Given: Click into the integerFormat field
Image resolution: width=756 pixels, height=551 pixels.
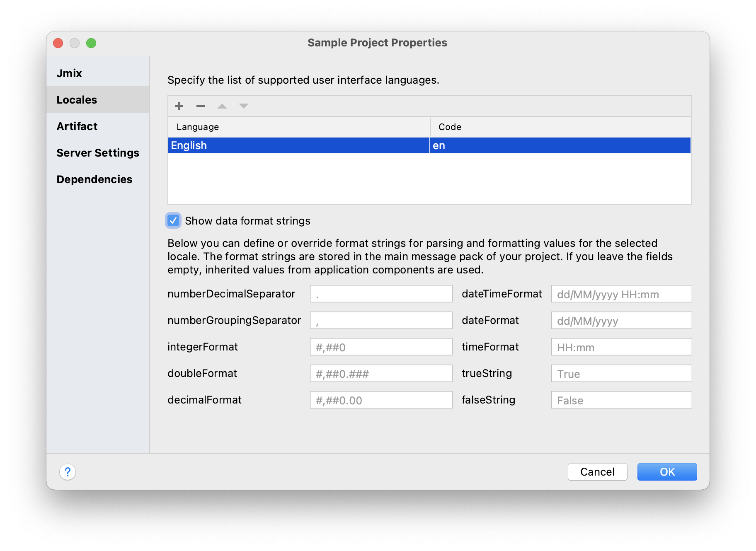Looking at the screenshot, I should pos(381,347).
